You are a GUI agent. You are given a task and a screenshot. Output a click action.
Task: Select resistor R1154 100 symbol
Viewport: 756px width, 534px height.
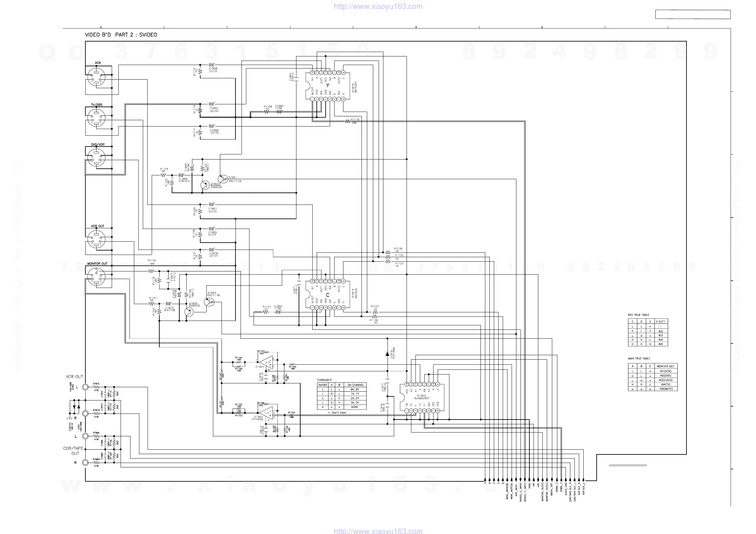tap(291, 415)
